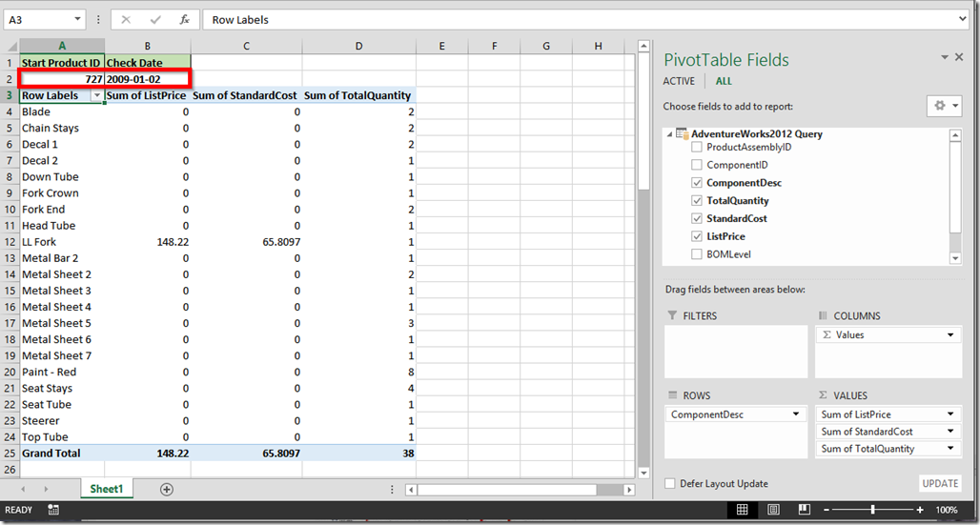
Task: Open Insert Function fx icon
Action: (x=184, y=20)
